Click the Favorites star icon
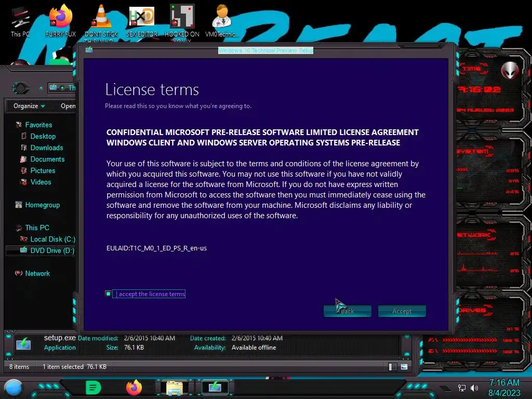Screen dimensions: 532x399 (x=19, y=125)
